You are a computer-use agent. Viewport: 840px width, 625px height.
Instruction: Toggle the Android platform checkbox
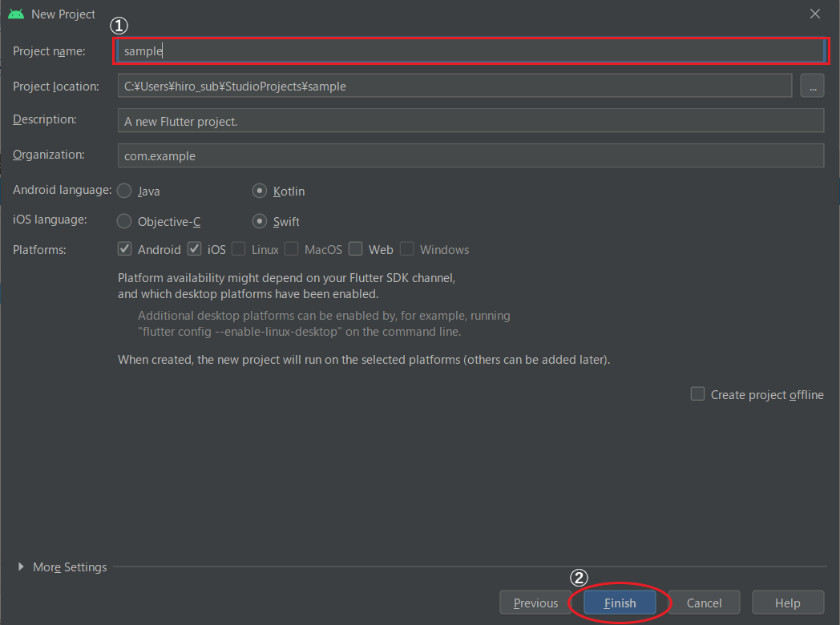(125, 249)
